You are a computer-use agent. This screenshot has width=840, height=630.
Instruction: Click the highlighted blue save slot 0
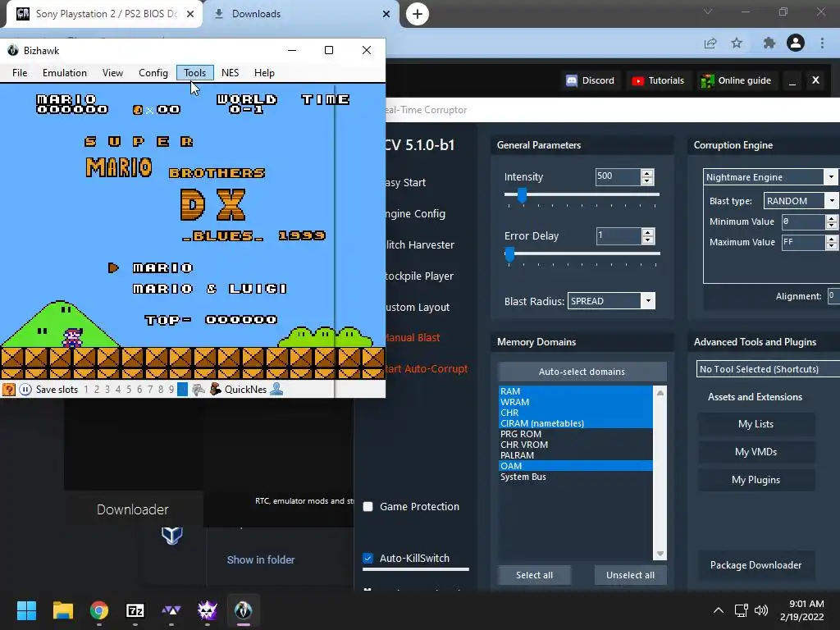tap(182, 390)
